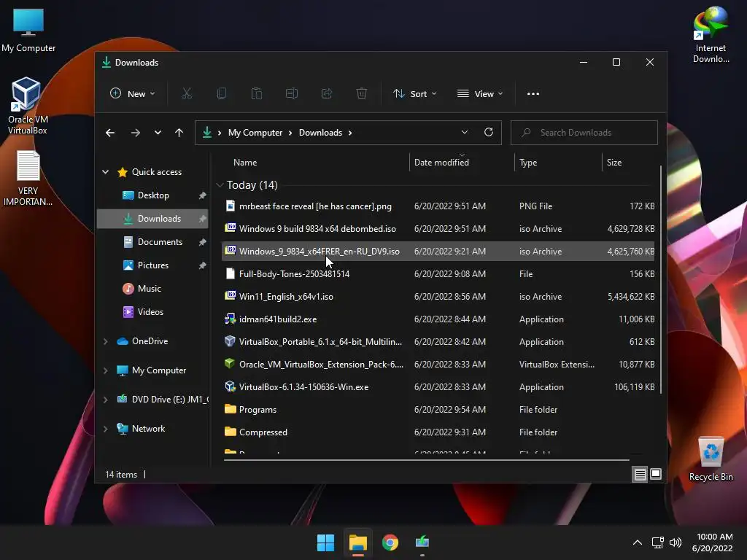Expand the Network tree node
Image resolution: width=747 pixels, height=560 pixels.
(x=106, y=429)
